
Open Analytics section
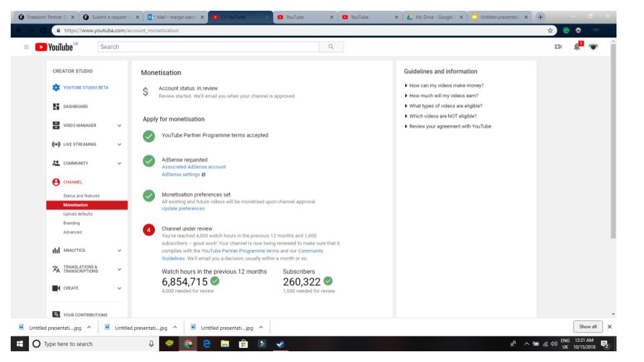point(74,250)
